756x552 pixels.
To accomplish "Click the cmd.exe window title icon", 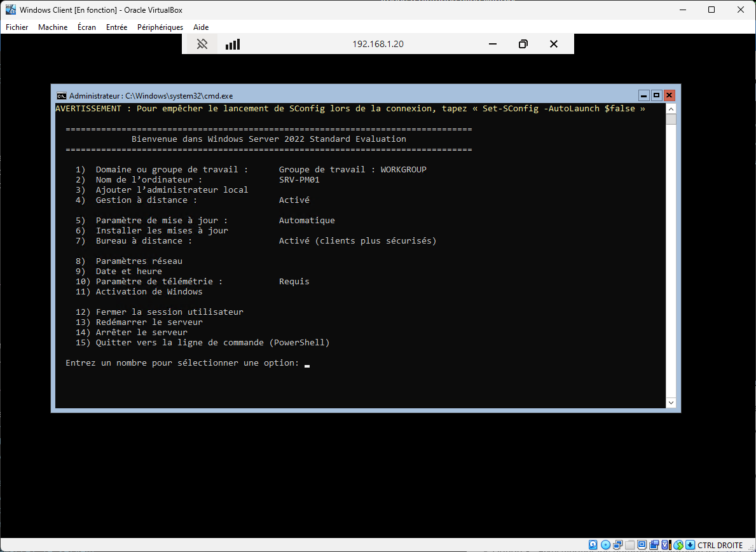I will (61, 95).
